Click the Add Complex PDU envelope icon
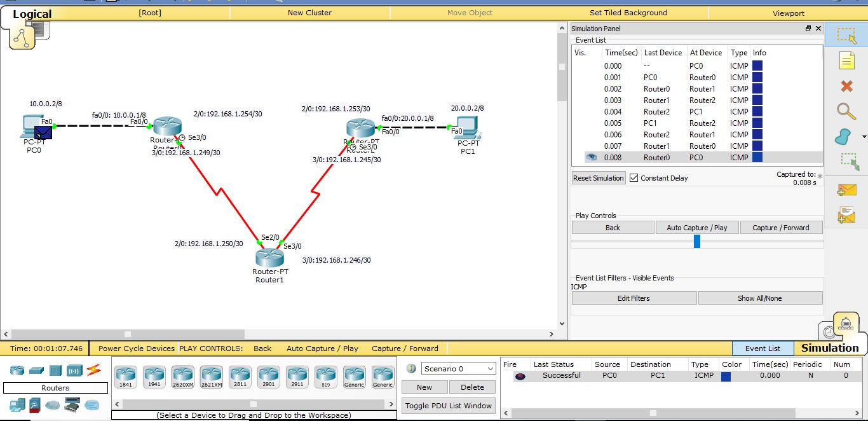Screen dimensions: 868x421 click(846, 215)
